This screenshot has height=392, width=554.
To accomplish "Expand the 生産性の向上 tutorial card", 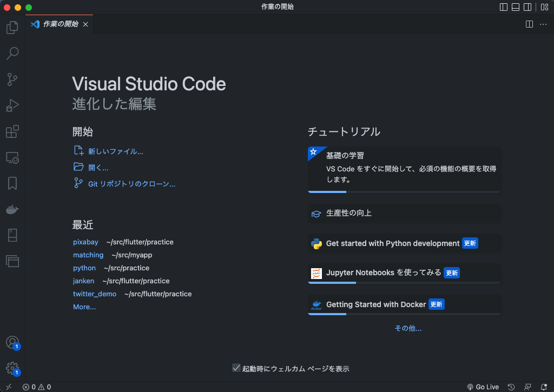I will (x=404, y=213).
